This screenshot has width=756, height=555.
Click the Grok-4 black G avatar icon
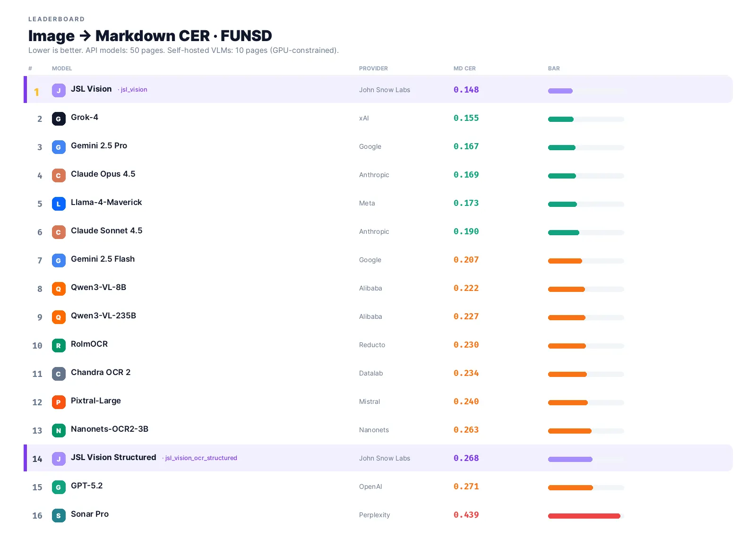point(59,119)
